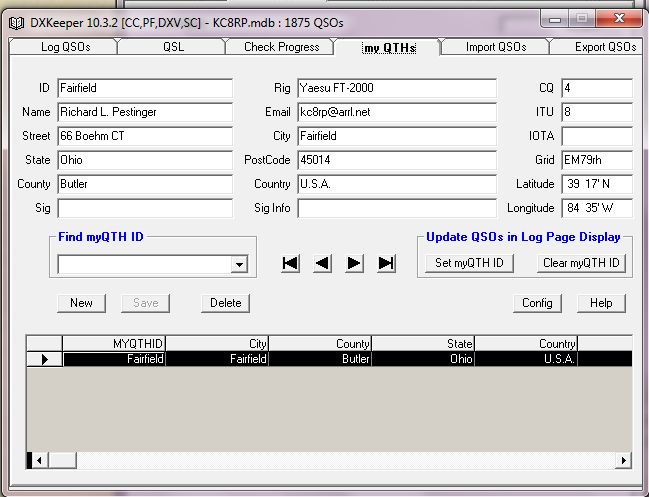Image resolution: width=649 pixels, height=497 pixels.
Task: Open the Check Progress tab
Action: tap(281, 47)
